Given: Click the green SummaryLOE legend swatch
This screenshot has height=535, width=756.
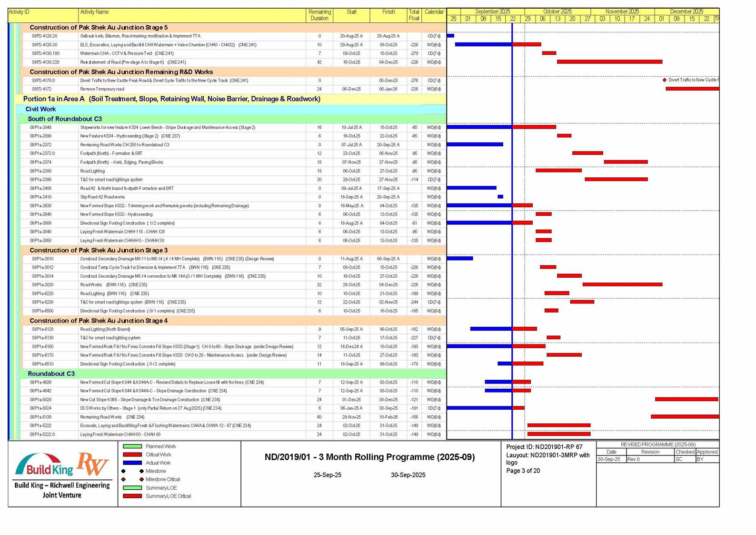Looking at the screenshot, I should click(x=132, y=488).
